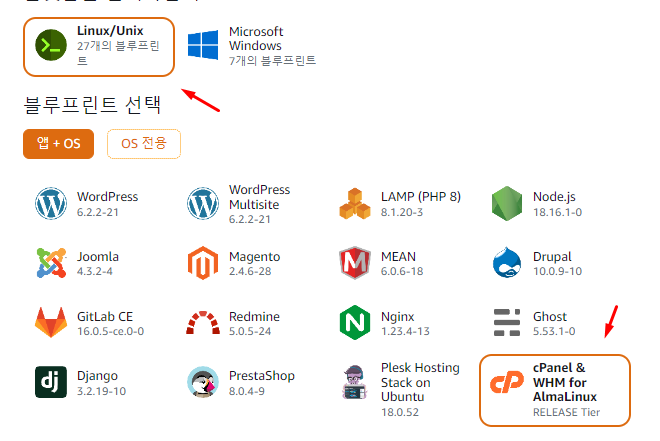Click the PrestaShop blueprint label
The image size is (660, 441).
click(262, 376)
